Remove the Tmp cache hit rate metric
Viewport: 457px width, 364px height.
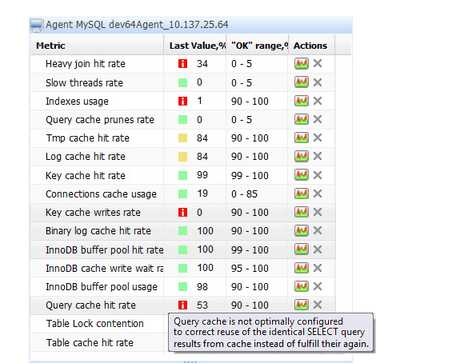[318, 138]
